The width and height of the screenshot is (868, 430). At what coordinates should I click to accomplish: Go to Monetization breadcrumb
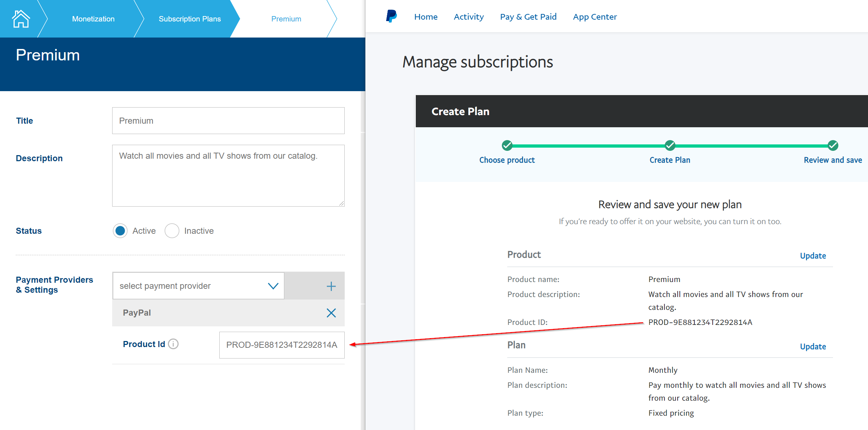93,19
